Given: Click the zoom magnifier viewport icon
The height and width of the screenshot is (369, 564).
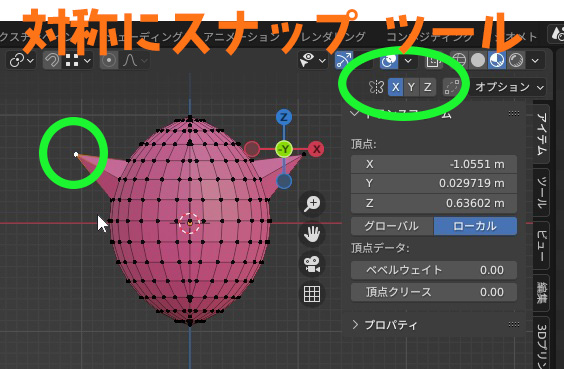Looking at the screenshot, I should coord(312,204).
